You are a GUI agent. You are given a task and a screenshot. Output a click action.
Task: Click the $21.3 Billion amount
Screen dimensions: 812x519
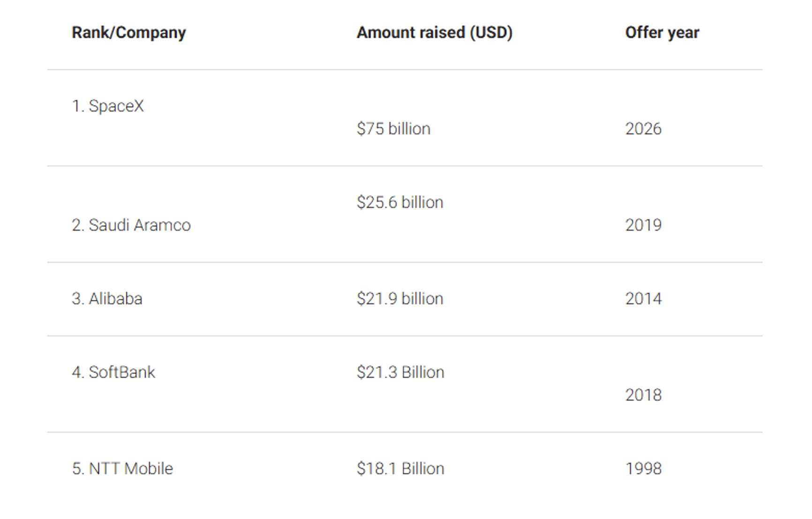pyautogui.click(x=400, y=372)
